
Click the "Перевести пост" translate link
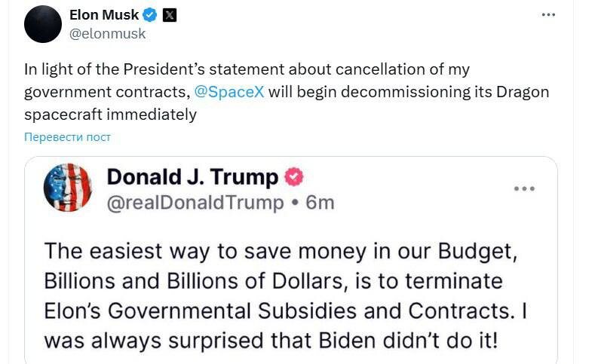tap(67, 137)
